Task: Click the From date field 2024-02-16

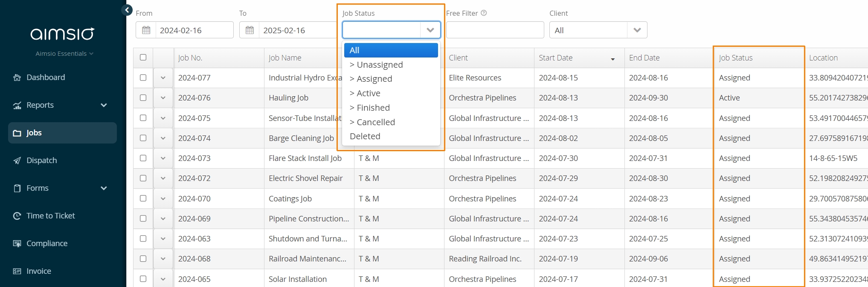Action: [195, 30]
